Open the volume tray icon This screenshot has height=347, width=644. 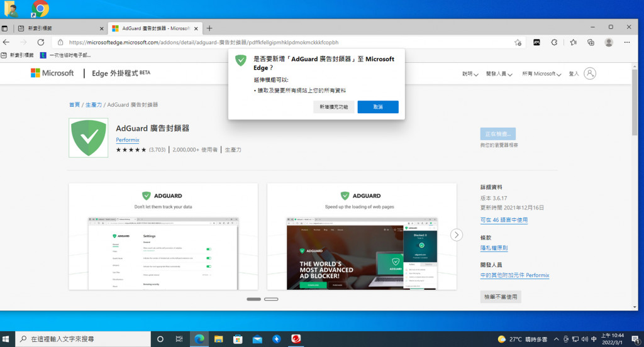coord(584,339)
